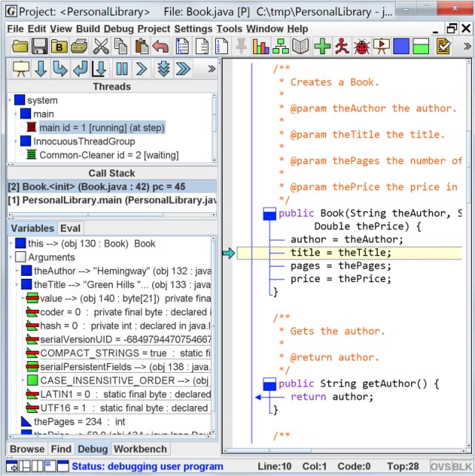Collapse the InnocuousThreadGroup node
475x476 pixels.
(x=16, y=141)
